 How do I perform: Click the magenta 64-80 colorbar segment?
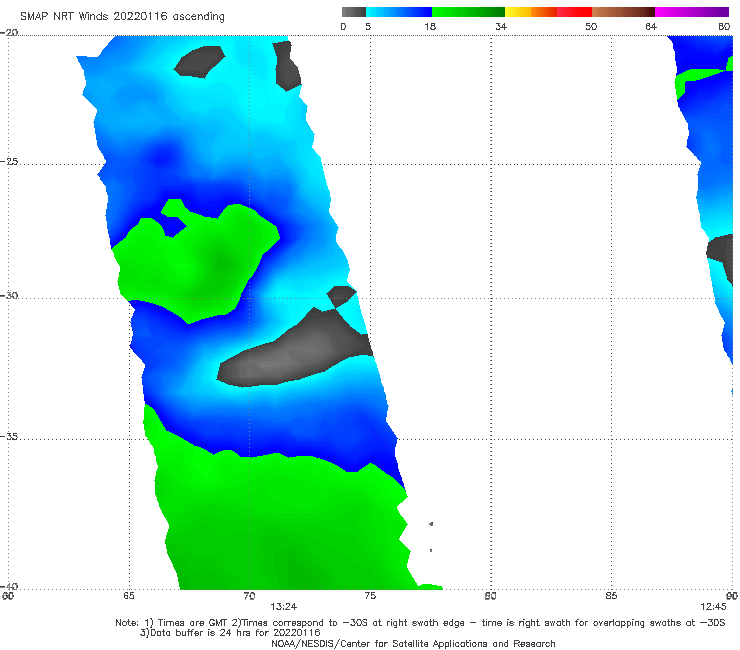pos(692,12)
